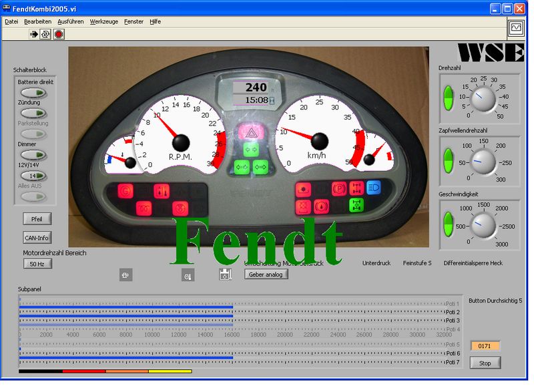Click the Poti 7 slider bar
This screenshot has width=534, height=392.
point(232,358)
